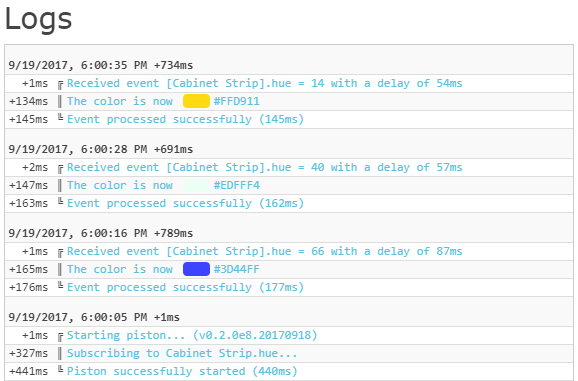578x381 pixels.
Task: Click 'Event processed successfully (162ms)' entry
Action: click(x=185, y=203)
